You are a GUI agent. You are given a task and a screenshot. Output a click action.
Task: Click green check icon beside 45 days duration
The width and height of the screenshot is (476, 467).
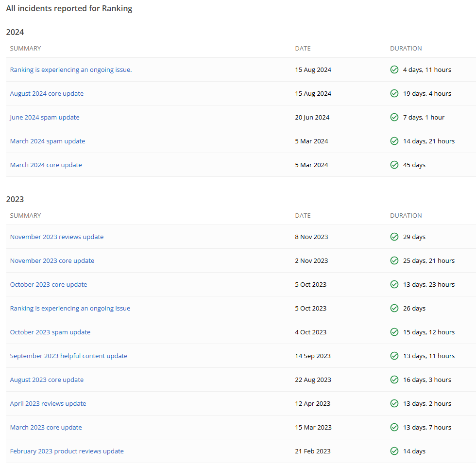coord(394,165)
